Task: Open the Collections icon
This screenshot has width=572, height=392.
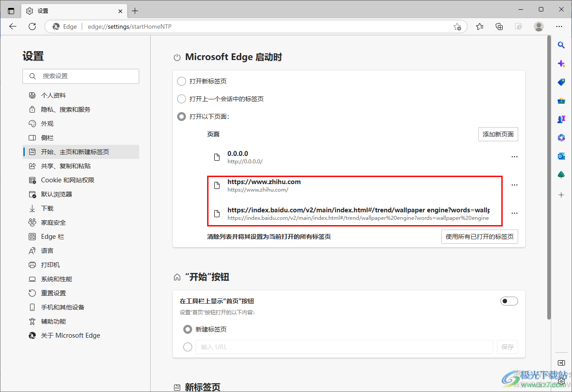Action: 499,26
